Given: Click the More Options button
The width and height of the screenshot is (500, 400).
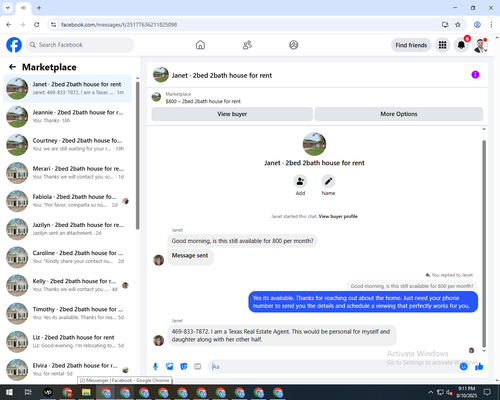Looking at the screenshot, I should [399, 114].
